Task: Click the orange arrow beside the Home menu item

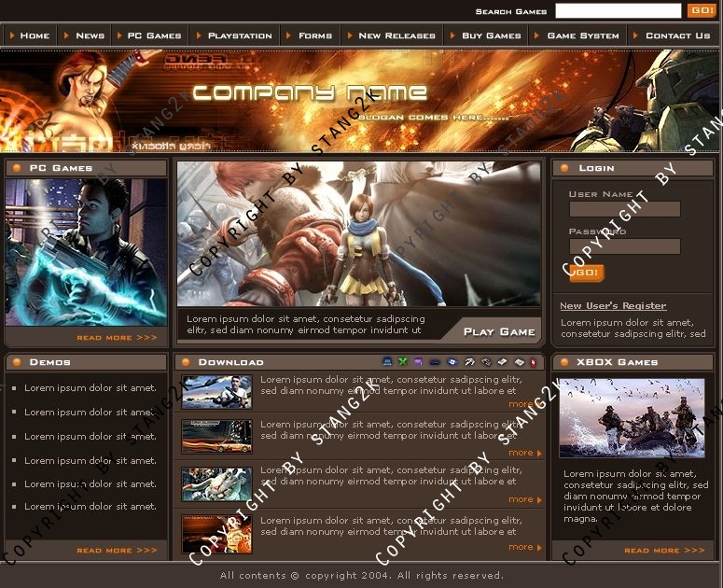Action: click(12, 35)
